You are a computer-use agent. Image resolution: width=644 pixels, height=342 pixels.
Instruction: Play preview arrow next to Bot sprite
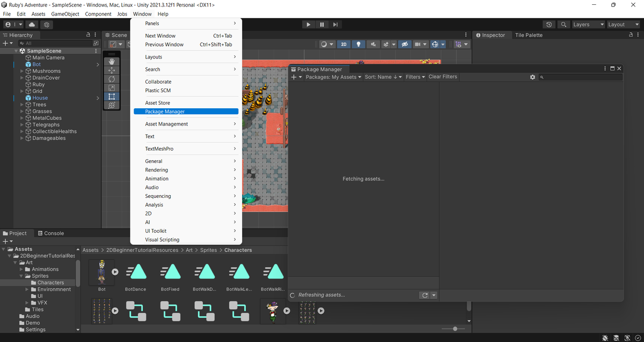click(x=115, y=272)
